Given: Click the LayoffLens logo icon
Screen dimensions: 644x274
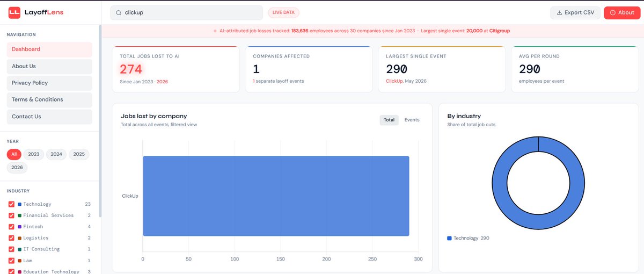Looking at the screenshot, I should pyautogui.click(x=14, y=12).
